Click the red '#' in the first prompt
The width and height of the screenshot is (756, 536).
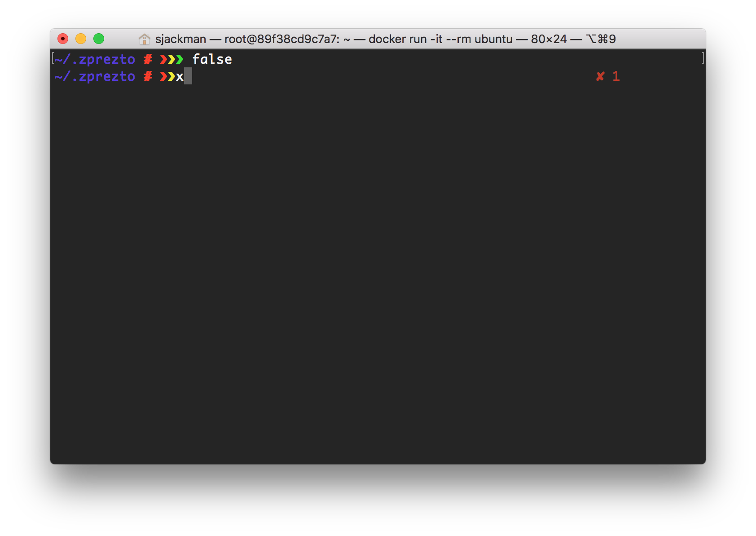click(x=148, y=59)
